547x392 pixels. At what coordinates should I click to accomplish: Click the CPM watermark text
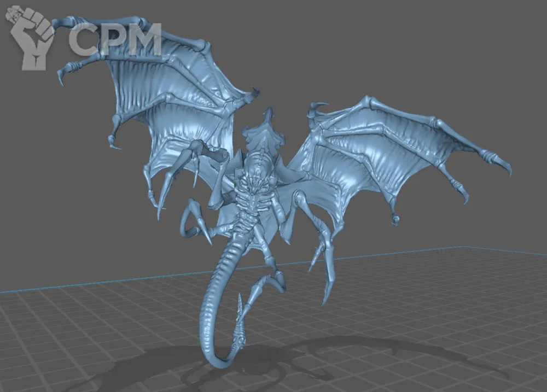tap(115, 39)
